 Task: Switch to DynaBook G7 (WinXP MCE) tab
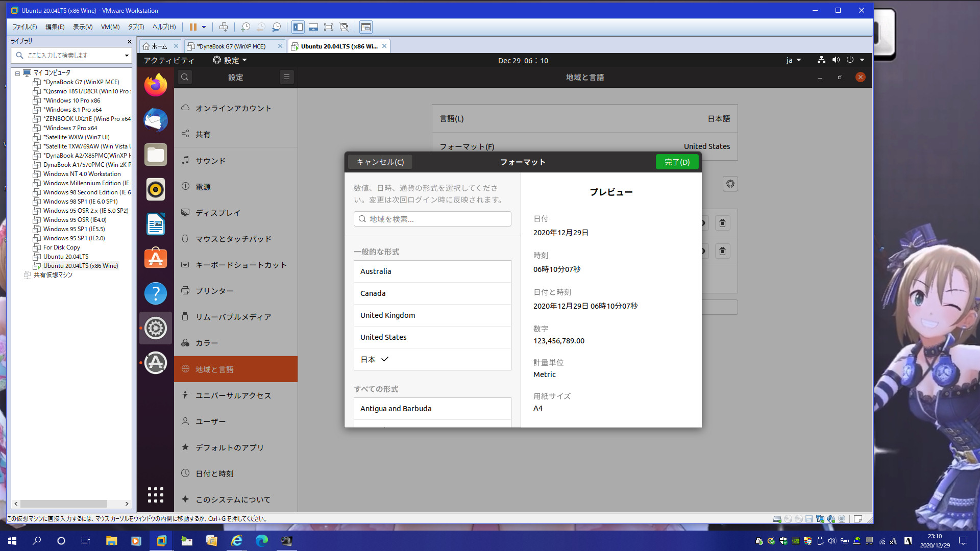235,46
